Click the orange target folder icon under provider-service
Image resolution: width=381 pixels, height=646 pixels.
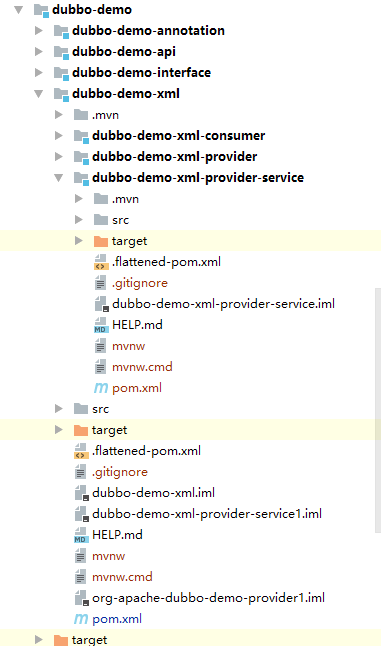coord(101,241)
